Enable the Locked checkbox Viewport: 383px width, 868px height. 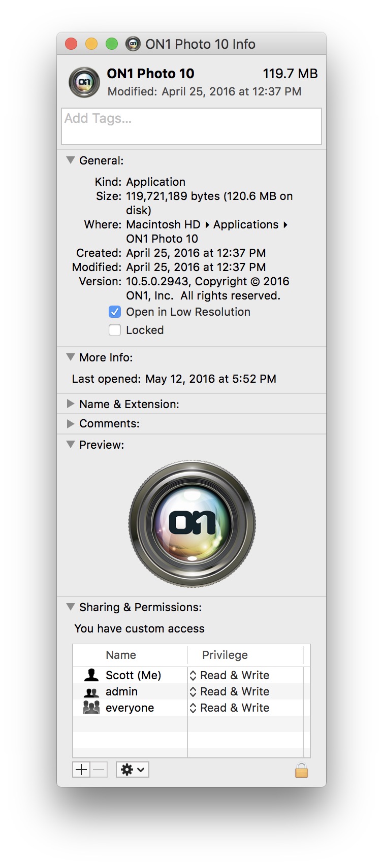tap(115, 330)
